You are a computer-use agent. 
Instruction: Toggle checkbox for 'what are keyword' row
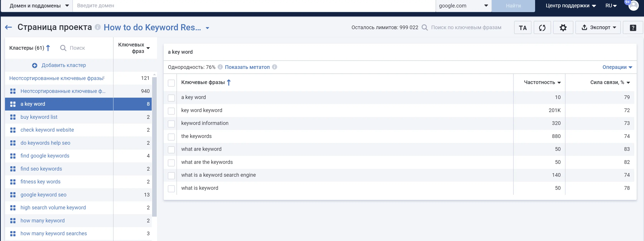[172, 149]
